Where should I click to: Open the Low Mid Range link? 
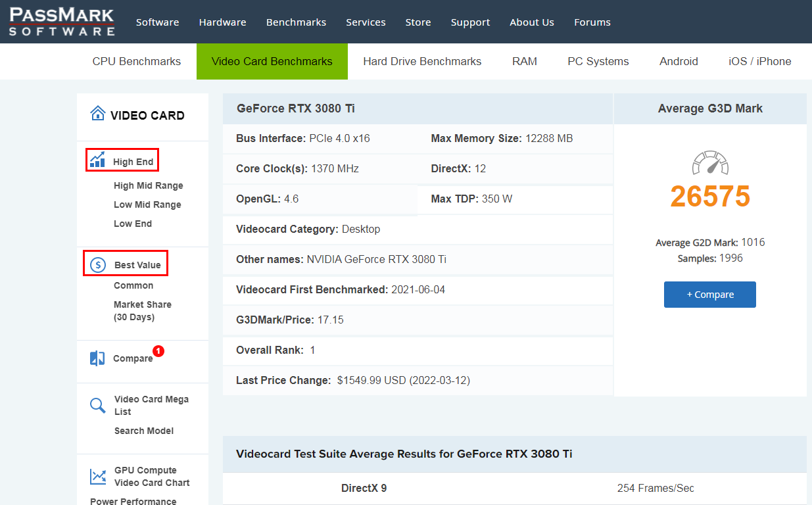[x=147, y=204]
